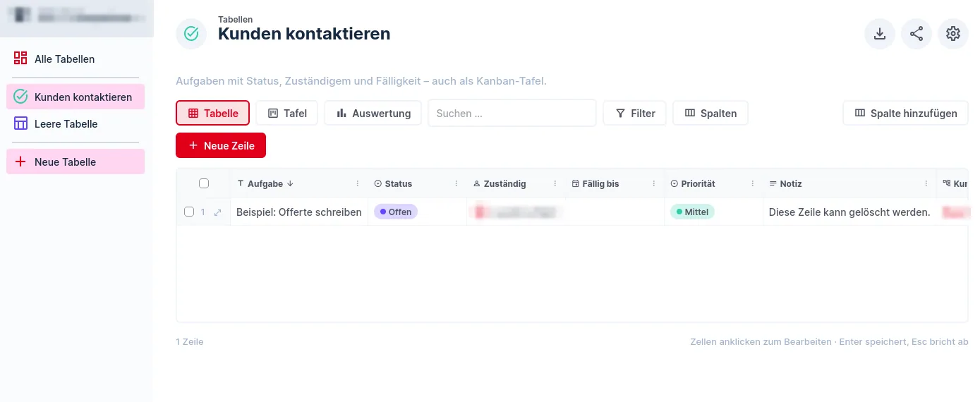Screen dimensions: 980x402
Task: Add a Neue Zeile to the table
Action: tap(221, 145)
